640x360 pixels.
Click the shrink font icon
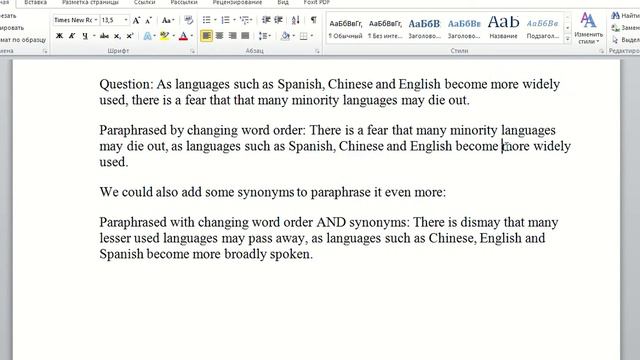pyautogui.click(x=149, y=20)
